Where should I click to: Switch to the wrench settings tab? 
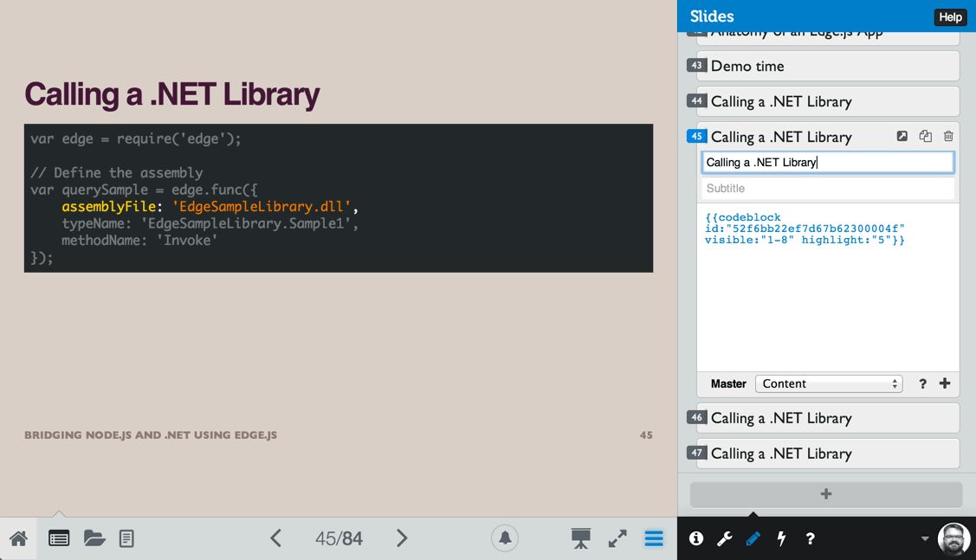click(x=724, y=538)
